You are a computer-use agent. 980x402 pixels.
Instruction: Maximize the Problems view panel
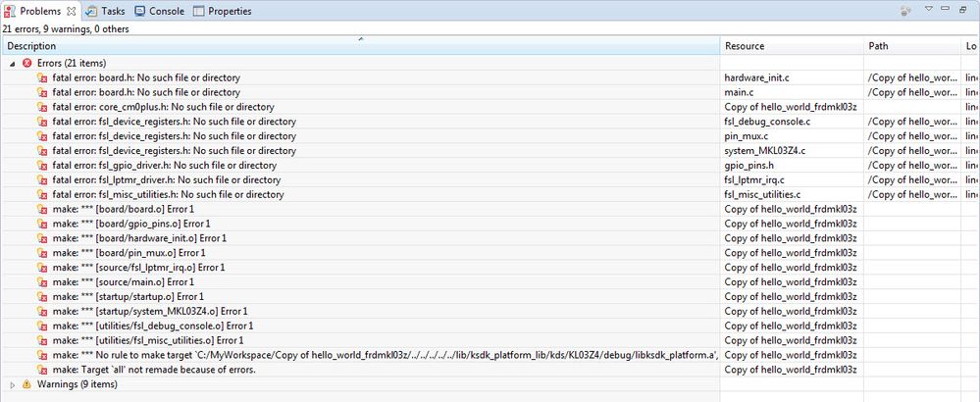click(963, 9)
